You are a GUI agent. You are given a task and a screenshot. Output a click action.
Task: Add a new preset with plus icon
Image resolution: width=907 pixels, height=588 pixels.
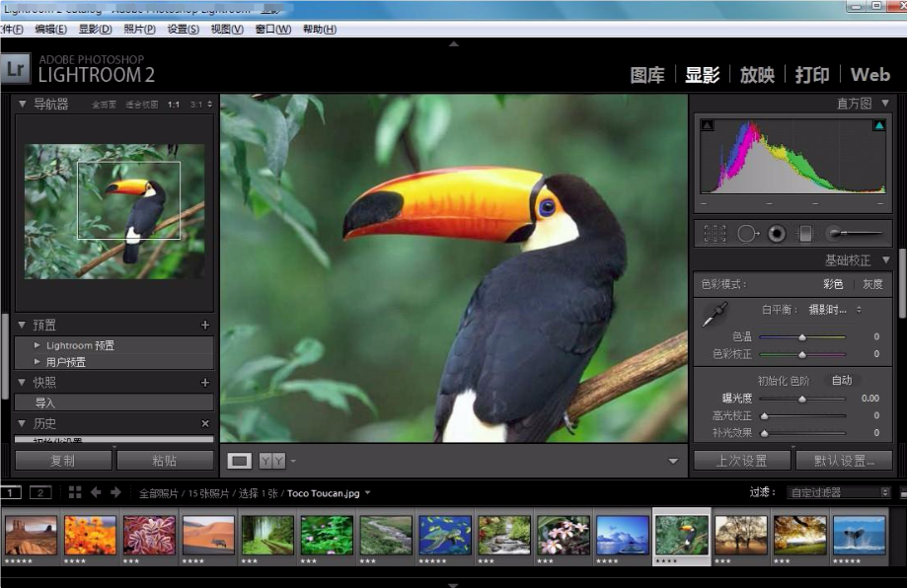pyautogui.click(x=204, y=325)
